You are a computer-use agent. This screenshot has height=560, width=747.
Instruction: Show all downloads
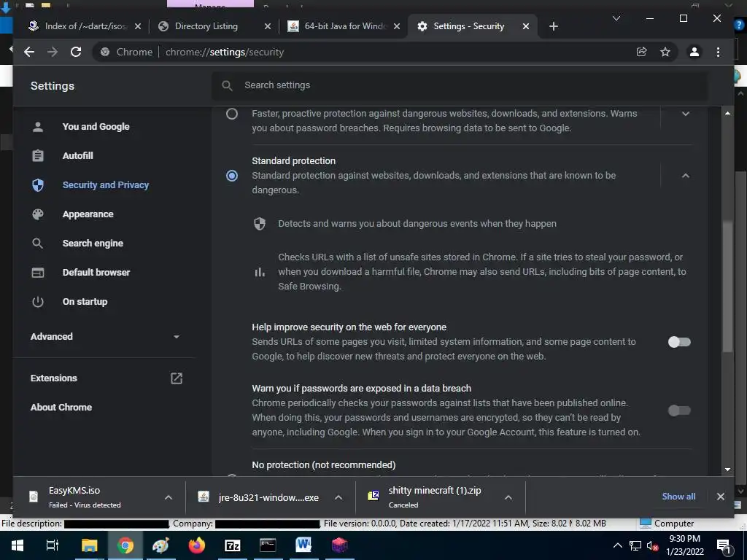point(678,497)
